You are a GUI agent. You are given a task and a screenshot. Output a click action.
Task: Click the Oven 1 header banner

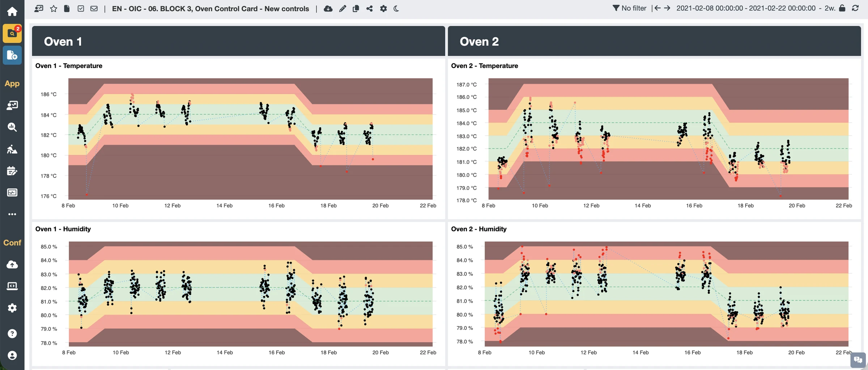[238, 41]
